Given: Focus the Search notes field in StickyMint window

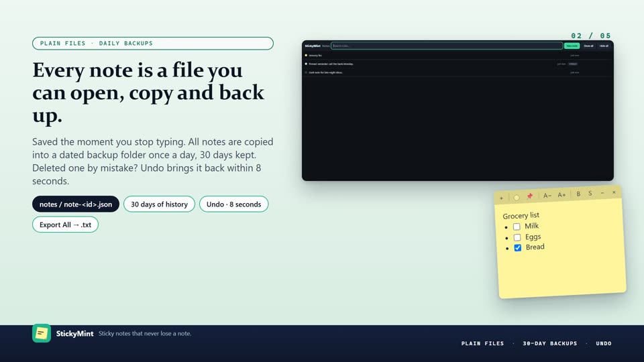Looking at the screenshot, I should tap(447, 46).
